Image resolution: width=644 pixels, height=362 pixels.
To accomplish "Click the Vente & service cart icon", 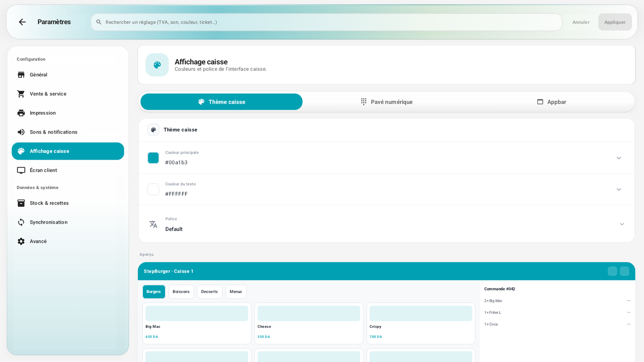I will (21, 94).
